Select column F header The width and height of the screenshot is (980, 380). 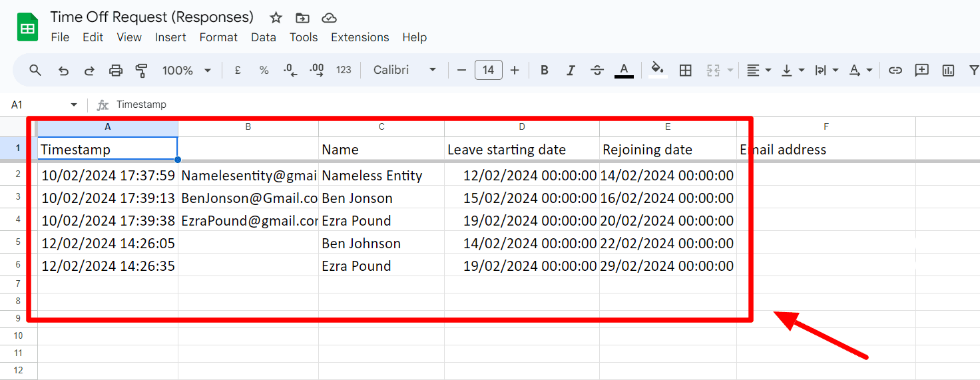click(x=826, y=126)
